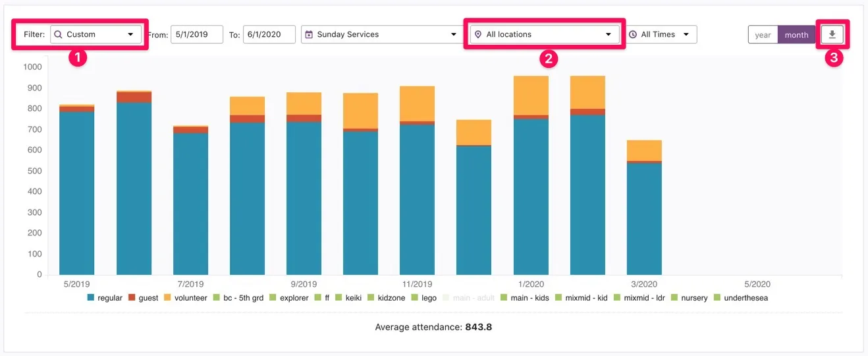This screenshot has height=356, width=868.
Task: Click the To date field 6/1/2020
Action: 269,34
